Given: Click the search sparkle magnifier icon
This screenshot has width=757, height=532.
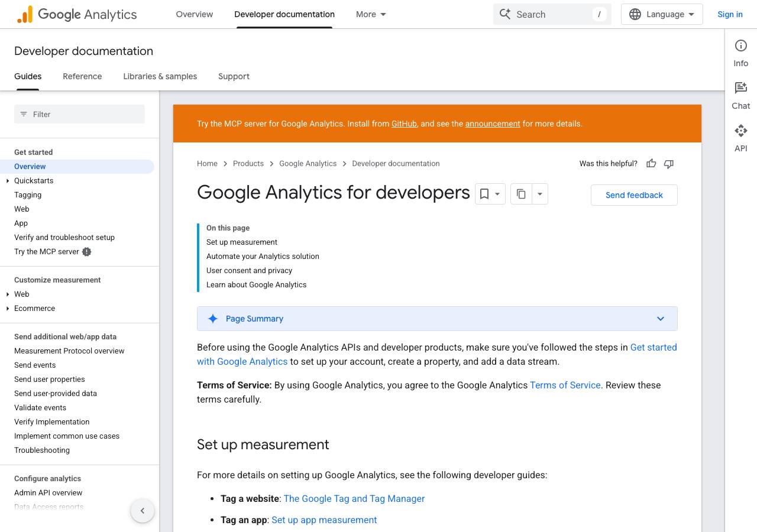Looking at the screenshot, I should (x=505, y=14).
